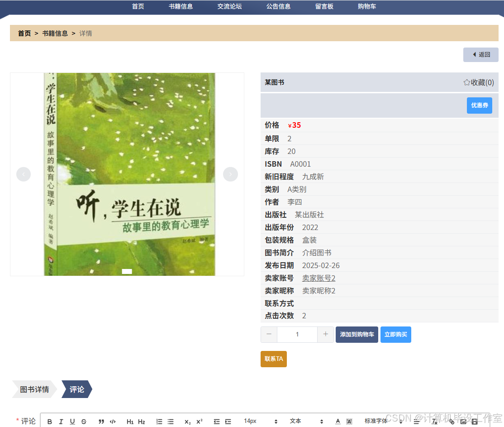Screen dimensions: 504x427
Task: Open 公告信息 in navigation bar
Action: (278, 6)
